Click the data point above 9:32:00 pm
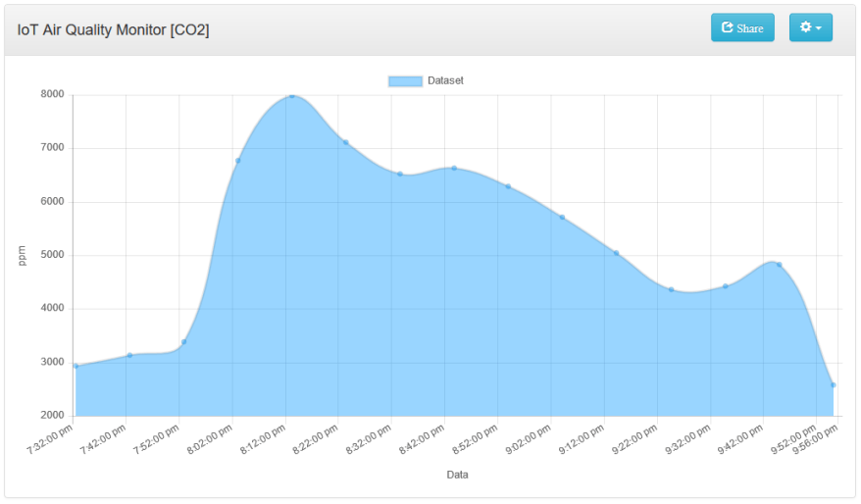 [725, 286]
